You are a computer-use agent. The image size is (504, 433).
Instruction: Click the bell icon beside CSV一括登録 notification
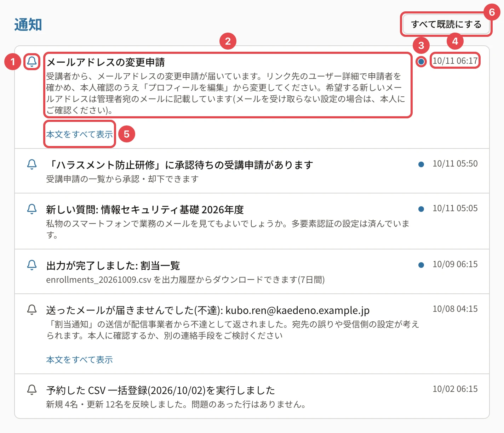32,390
